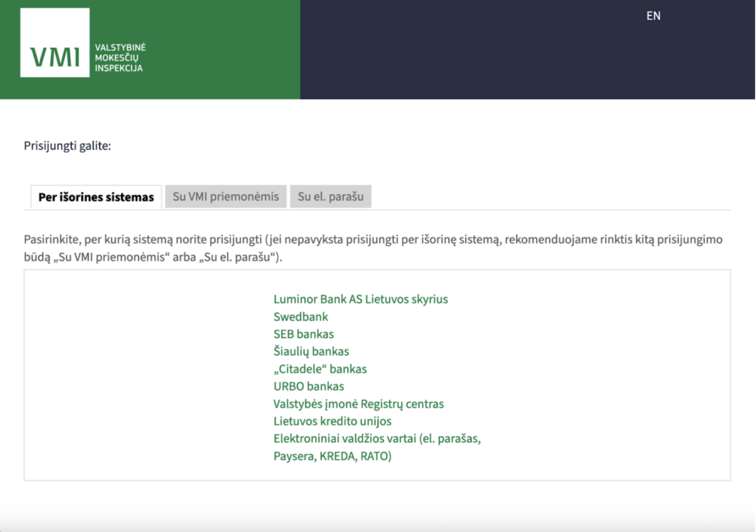Open Elektroniniai valdžios vartai login link
756x532 pixels.
377,439
